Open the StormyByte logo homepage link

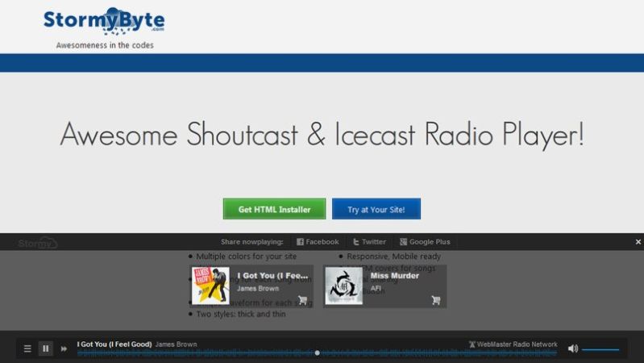pyautogui.click(x=104, y=20)
